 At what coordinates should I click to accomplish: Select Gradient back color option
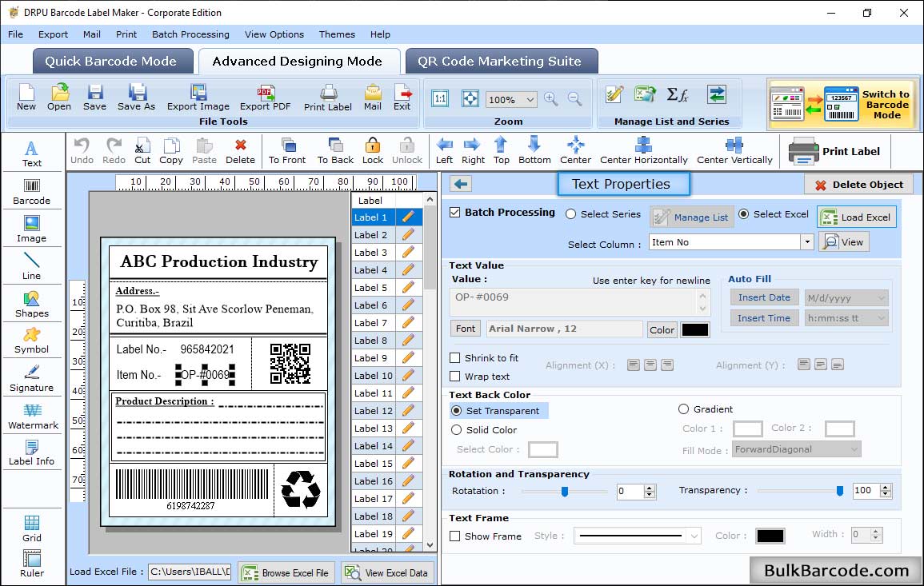(683, 409)
